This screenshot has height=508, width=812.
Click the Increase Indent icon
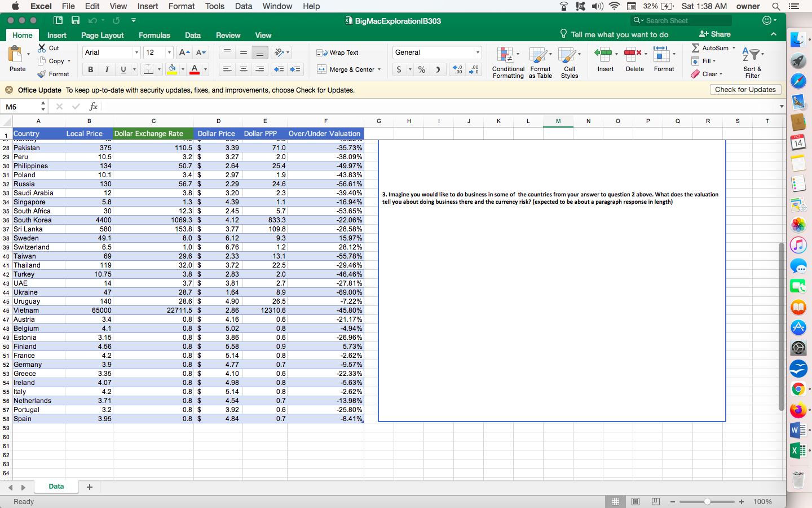[x=295, y=69]
